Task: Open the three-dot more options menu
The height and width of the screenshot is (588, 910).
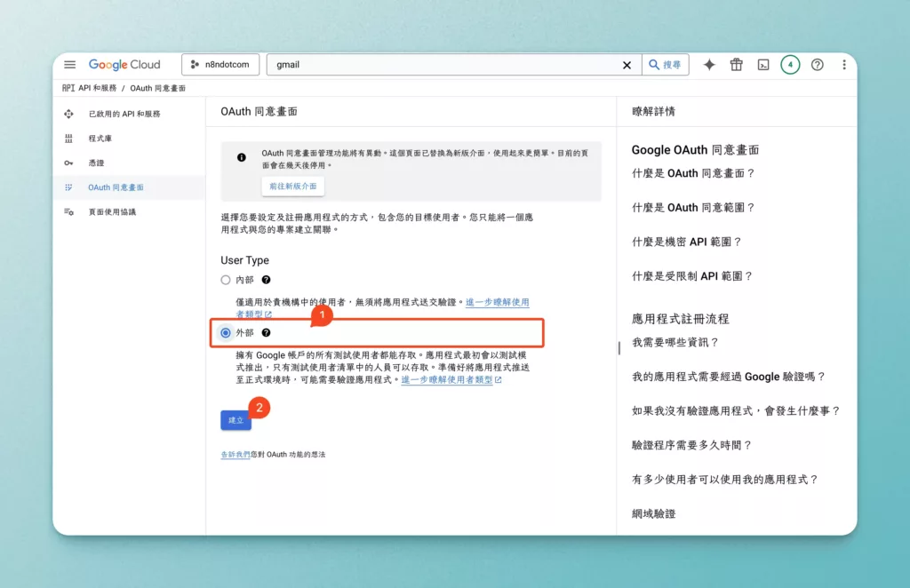Action: pos(844,64)
